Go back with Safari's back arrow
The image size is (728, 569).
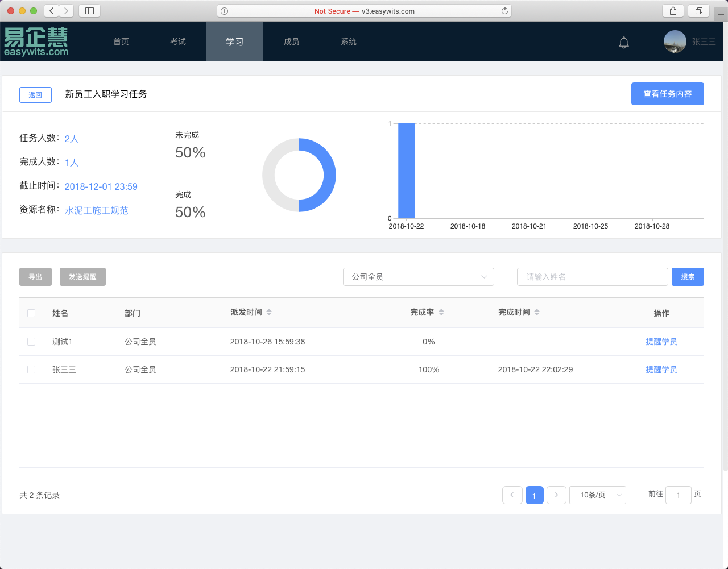52,11
